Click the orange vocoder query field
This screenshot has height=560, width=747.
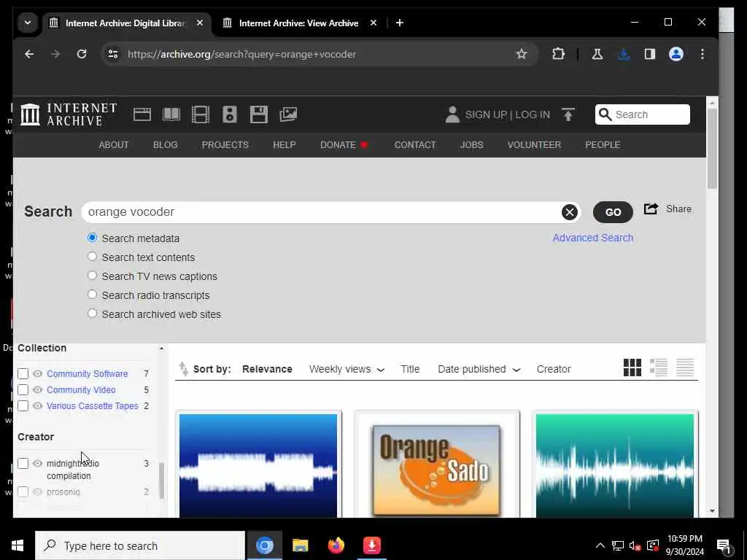322,212
